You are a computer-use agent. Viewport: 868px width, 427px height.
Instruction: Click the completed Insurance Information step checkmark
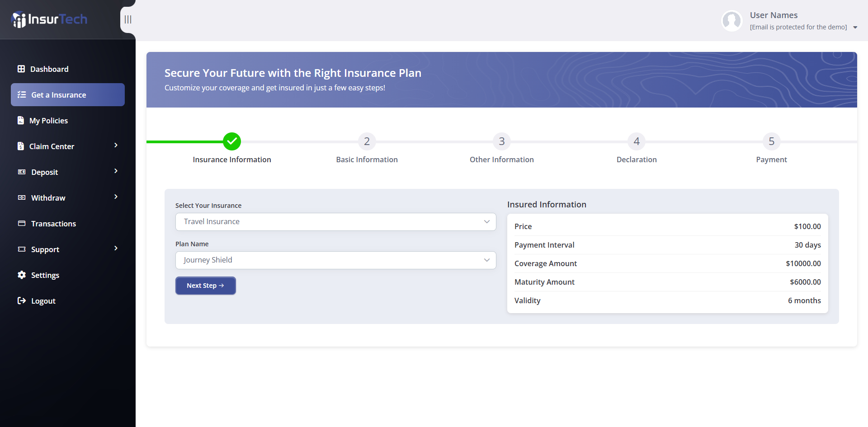coord(232,141)
